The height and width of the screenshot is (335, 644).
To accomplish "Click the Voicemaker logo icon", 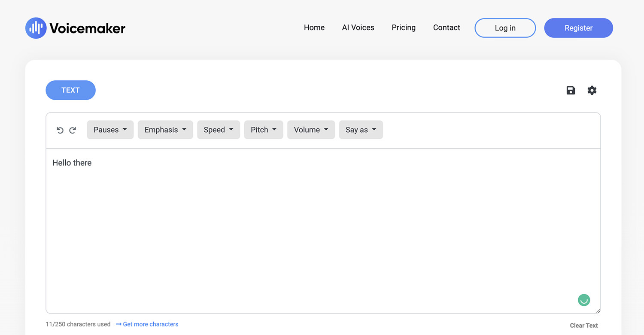I will tap(36, 28).
